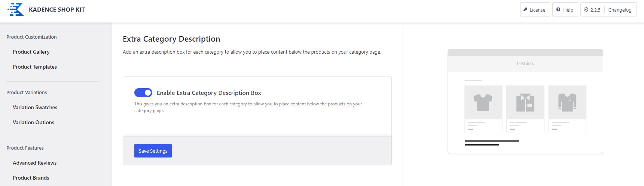The width and height of the screenshot is (644, 186).
Task: Open the Changelog link
Action: pyautogui.click(x=620, y=10)
